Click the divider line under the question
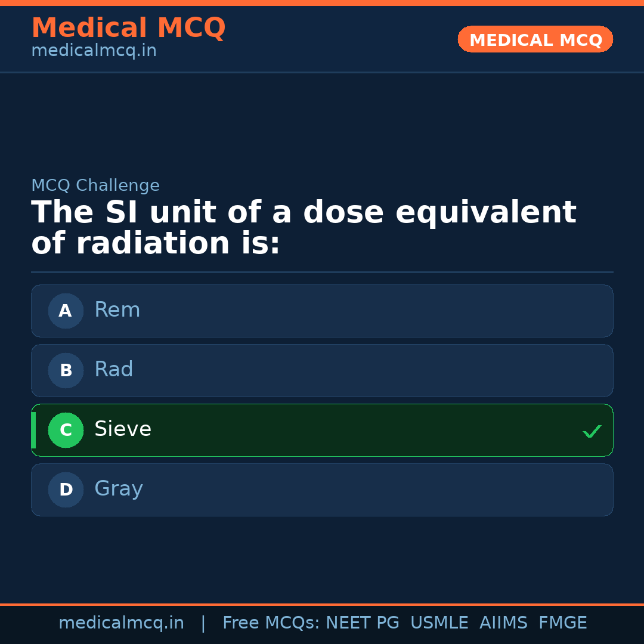This screenshot has width=644, height=644. 322,272
